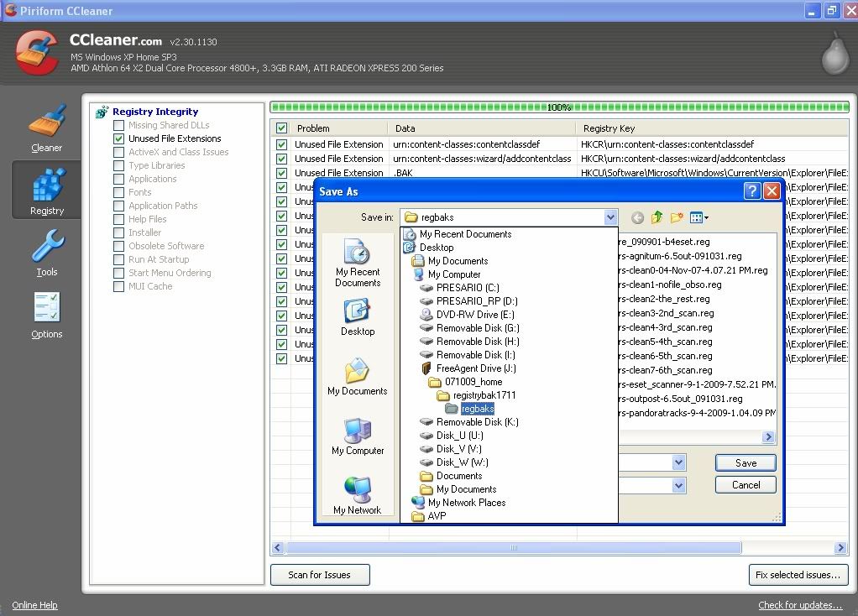Select Removable Disk (K:) in the list
The image size is (858, 616).
(x=477, y=422)
